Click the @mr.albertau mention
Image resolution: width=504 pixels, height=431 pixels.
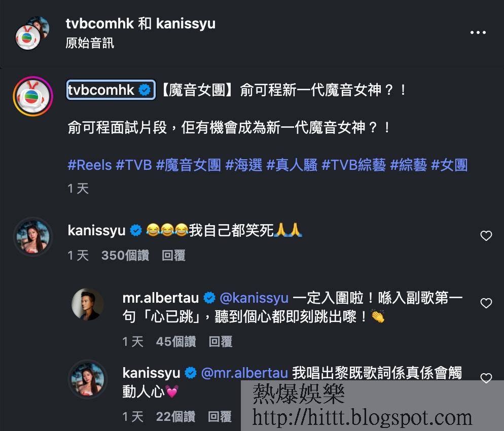coord(244,373)
